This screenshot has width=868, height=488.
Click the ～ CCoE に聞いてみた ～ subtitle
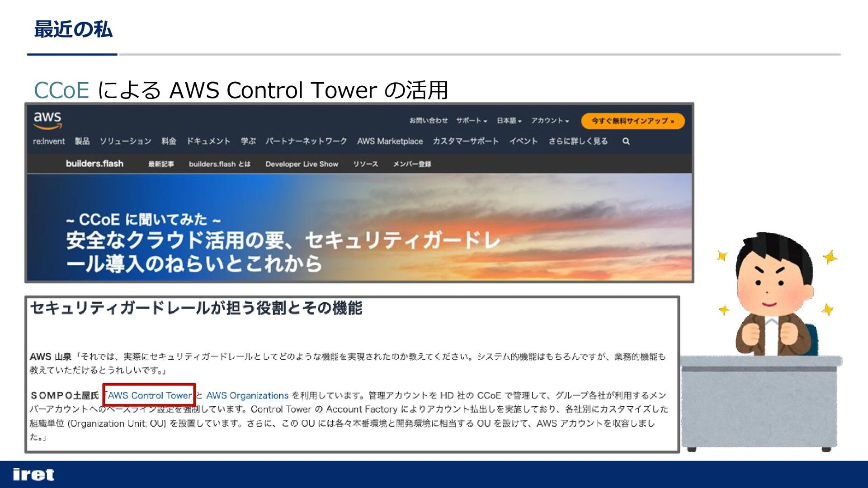point(143,220)
